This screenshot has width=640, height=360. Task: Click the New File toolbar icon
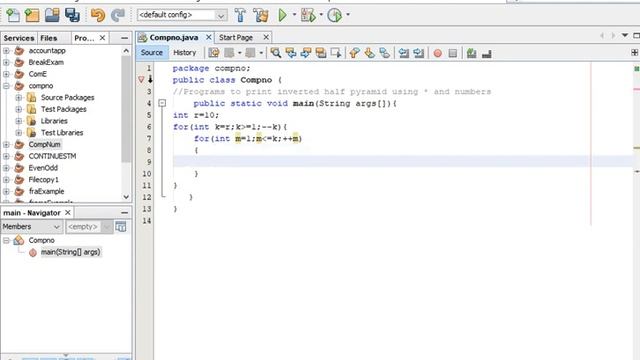13,15
